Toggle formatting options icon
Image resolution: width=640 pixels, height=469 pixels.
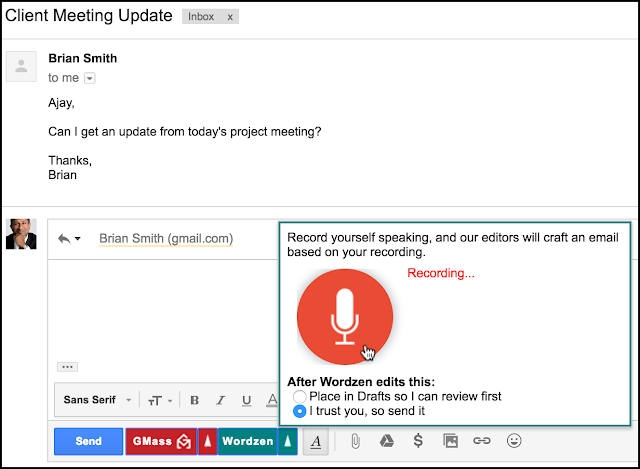pyautogui.click(x=316, y=441)
